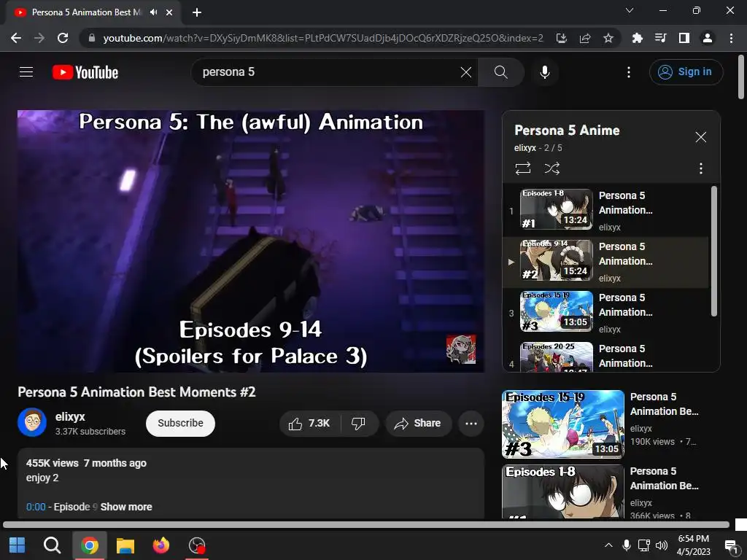Open the Persona 5 Anime playlist title
The height and width of the screenshot is (560, 747).
pos(567,131)
